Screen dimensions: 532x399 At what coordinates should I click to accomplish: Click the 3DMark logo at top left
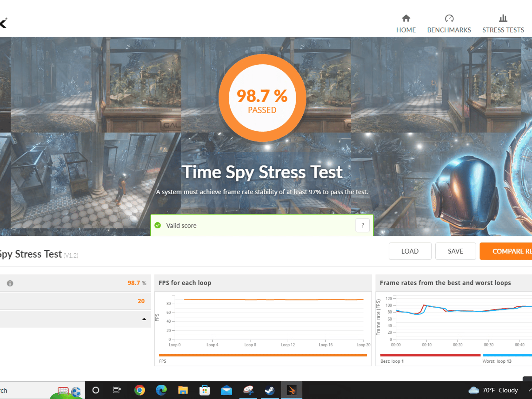pyautogui.click(x=4, y=23)
